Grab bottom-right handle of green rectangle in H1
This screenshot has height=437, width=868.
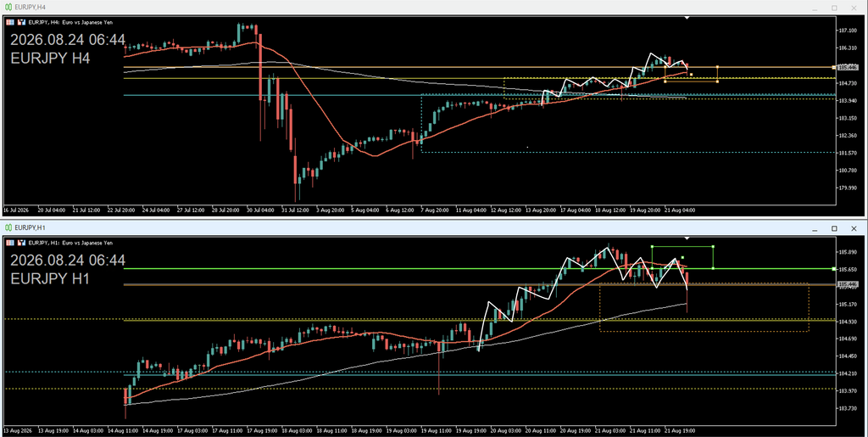click(712, 269)
